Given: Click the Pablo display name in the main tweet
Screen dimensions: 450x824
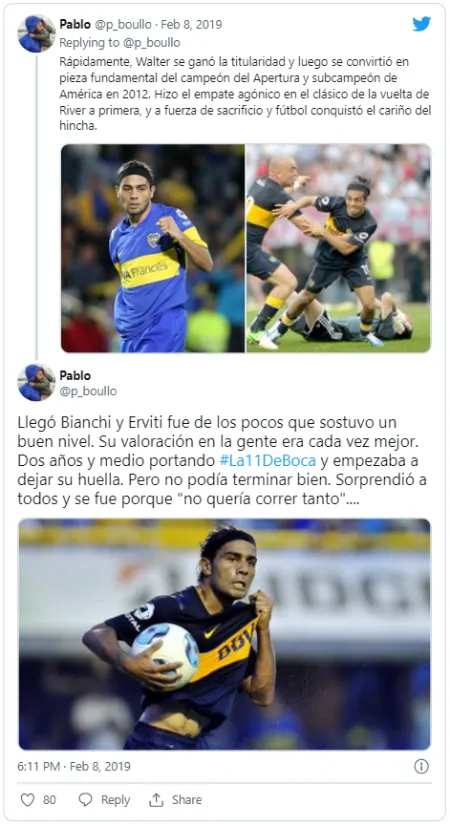Looking at the screenshot, I should click(75, 375).
